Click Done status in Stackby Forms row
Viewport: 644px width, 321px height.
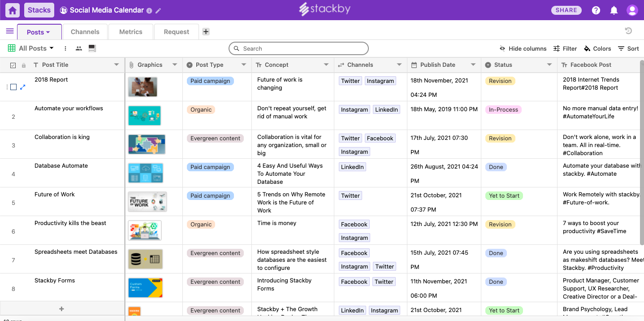coord(496,282)
